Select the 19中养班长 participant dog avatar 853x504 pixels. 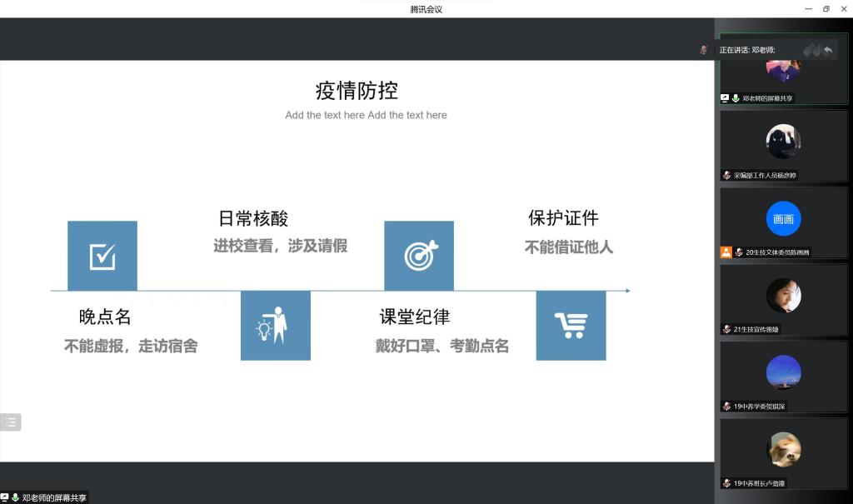point(783,450)
